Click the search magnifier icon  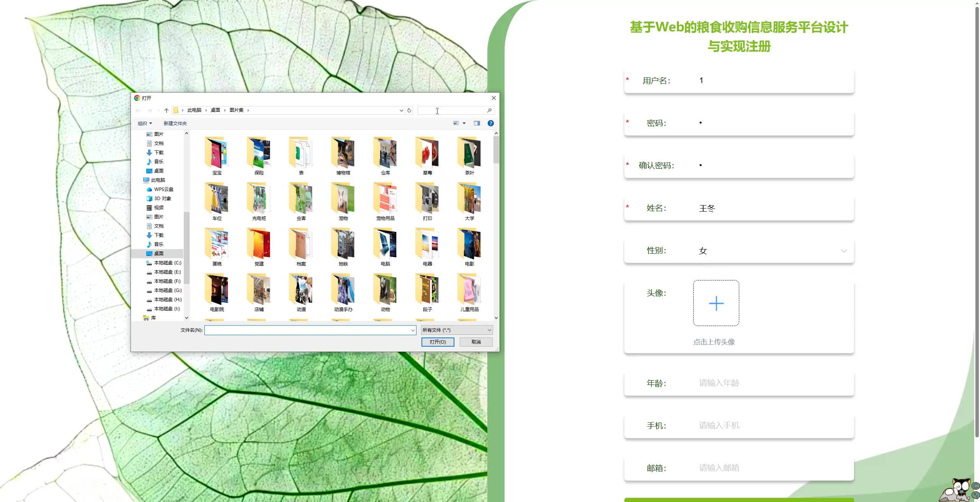tap(489, 110)
